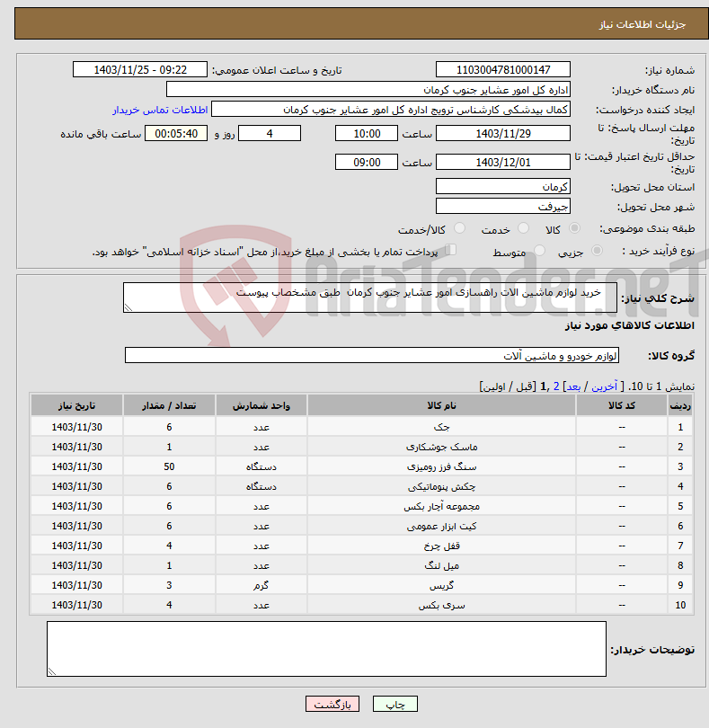Click the نام کالا column header
This screenshot has width=709, height=728.
pos(441,405)
